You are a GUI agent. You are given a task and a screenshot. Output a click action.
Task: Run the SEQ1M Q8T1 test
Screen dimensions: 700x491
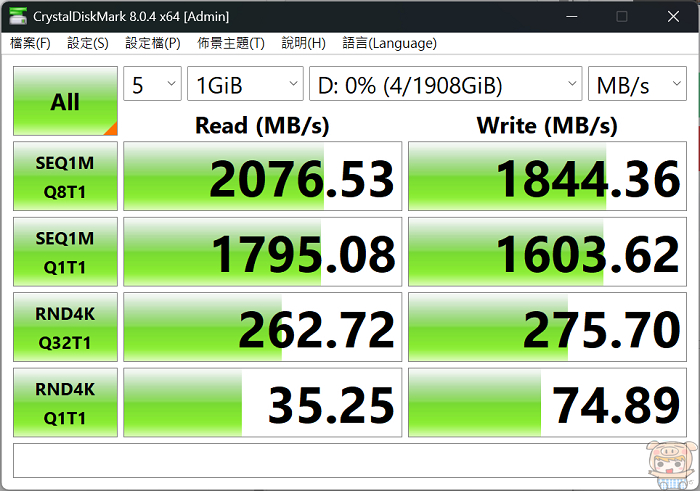(65, 176)
